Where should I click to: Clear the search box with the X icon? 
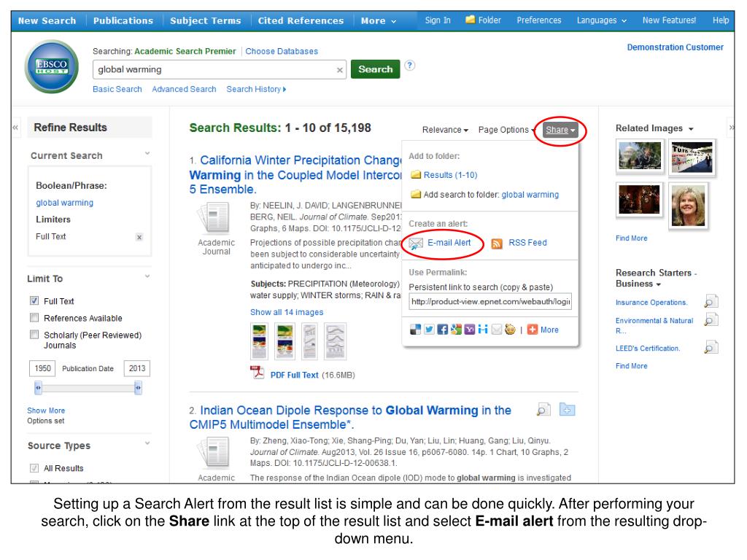(340, 70)
